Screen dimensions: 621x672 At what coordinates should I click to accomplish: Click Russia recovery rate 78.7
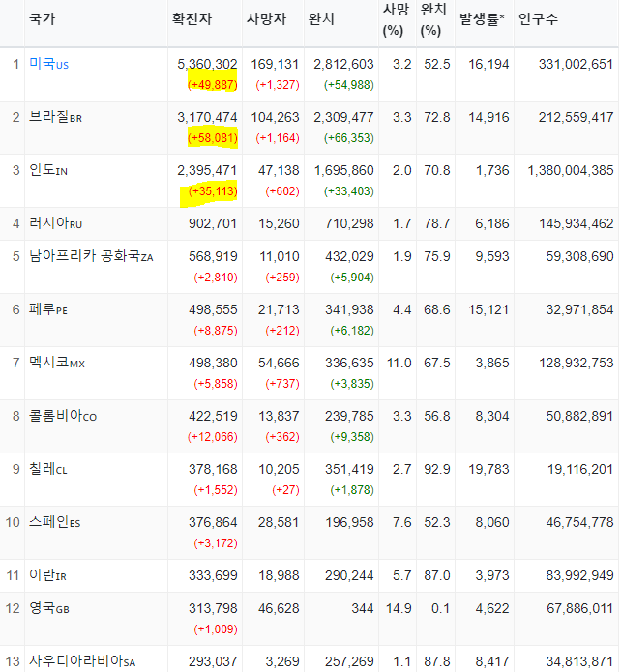437,223
